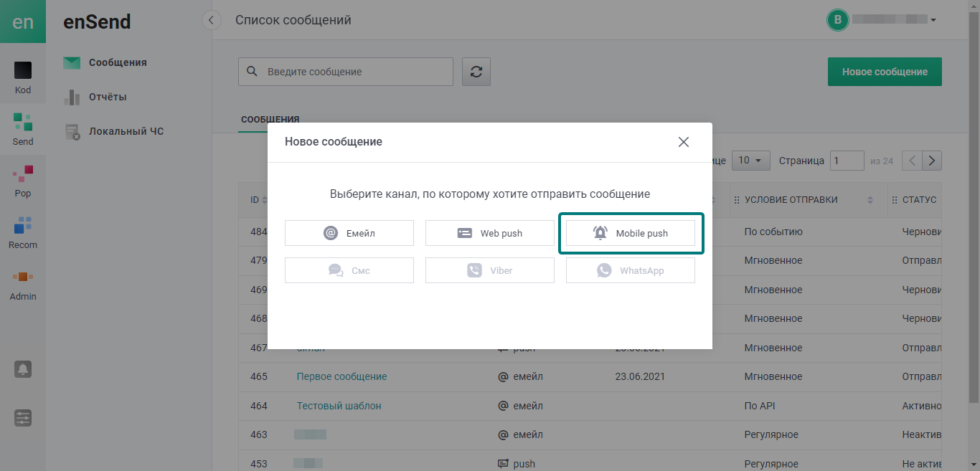
Task: Close the Новое сообщение dialog
Action: click(x=683, y=142)
